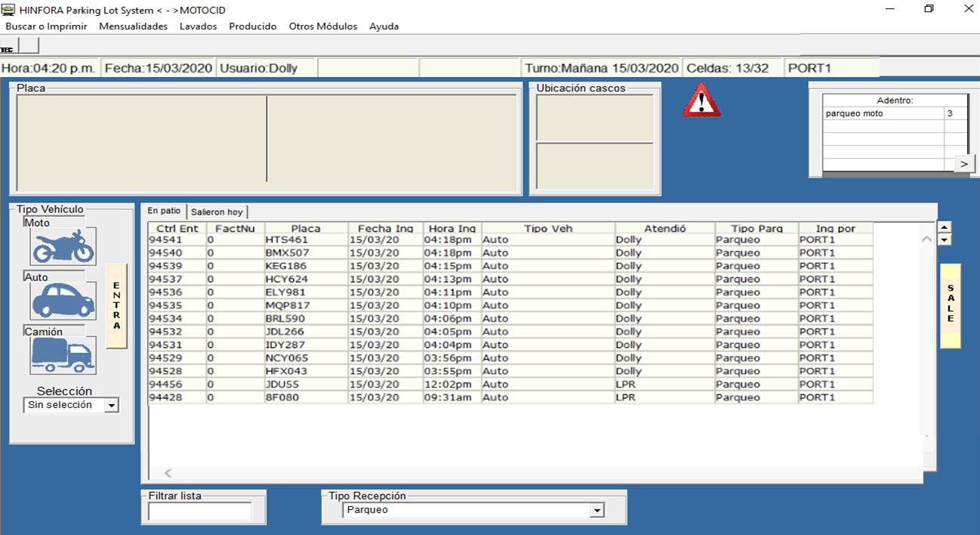Select the Auto car vehicle icon

click(63, 301)
